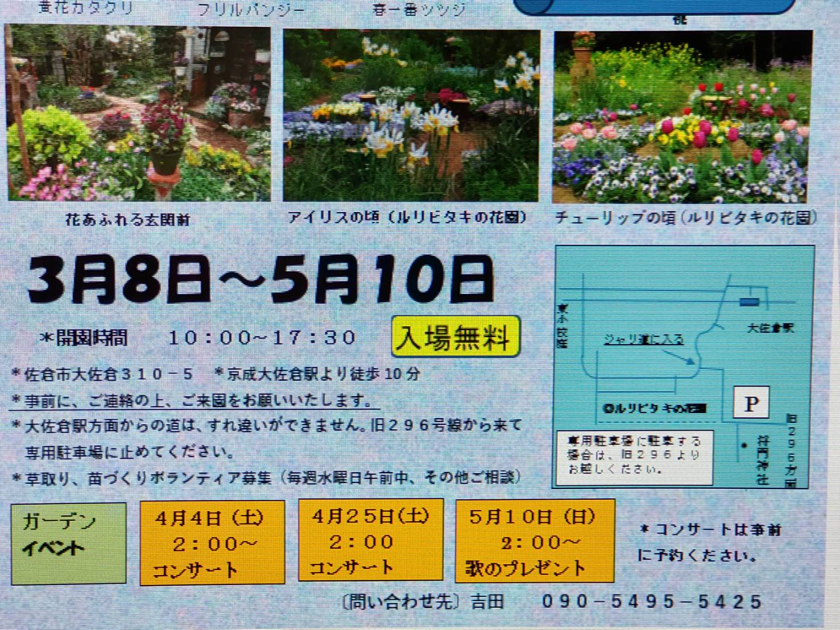
Task: Click the white 専用駐車場 note box in map
Action: point(634,456)
